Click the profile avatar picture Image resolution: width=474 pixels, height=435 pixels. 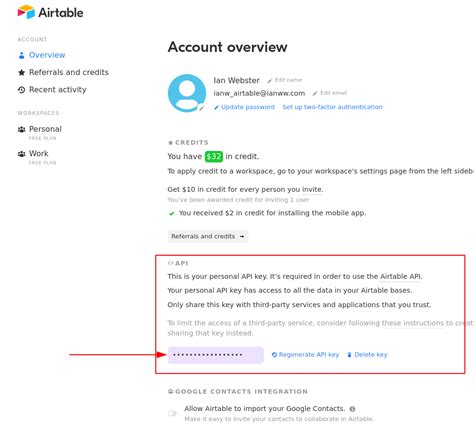coord(187,93)
